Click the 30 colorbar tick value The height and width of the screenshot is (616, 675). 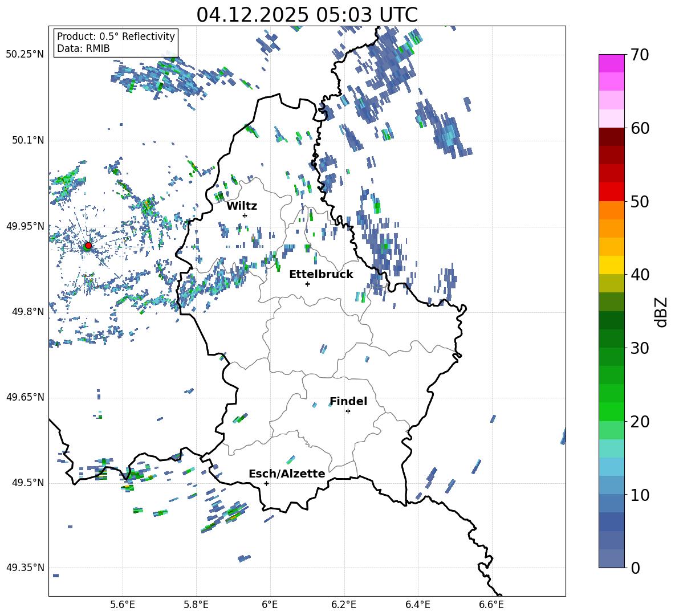coord(640,348)
